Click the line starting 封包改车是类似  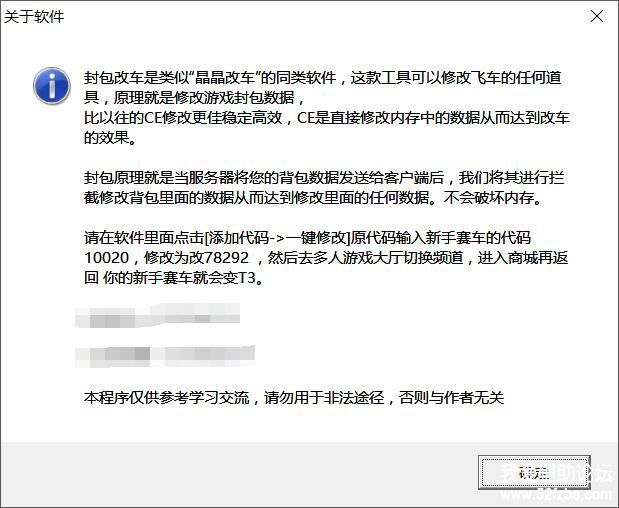coord(323,78)
